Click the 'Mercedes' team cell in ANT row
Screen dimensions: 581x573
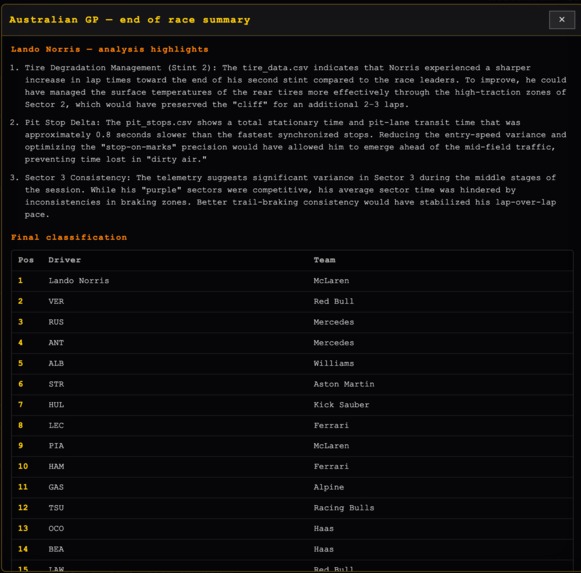[x=334, y=343]
